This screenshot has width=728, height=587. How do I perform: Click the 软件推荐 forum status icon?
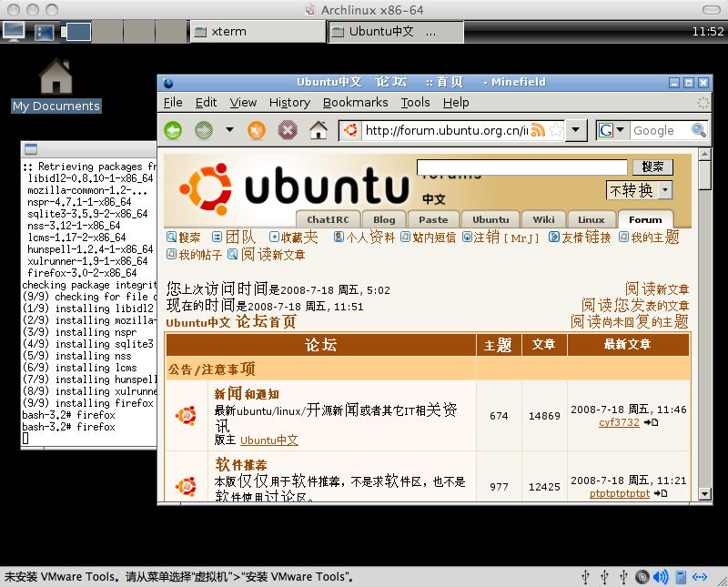187,486
